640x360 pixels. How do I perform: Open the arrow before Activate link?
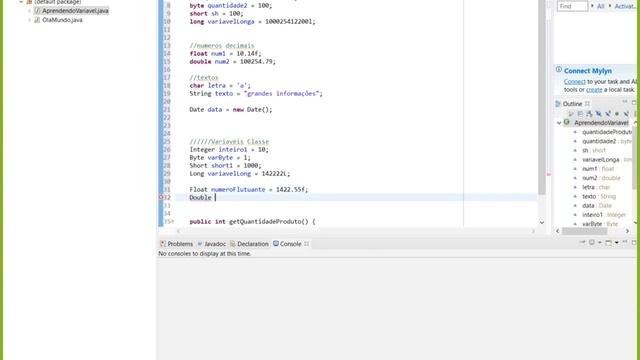click(610, 6)
